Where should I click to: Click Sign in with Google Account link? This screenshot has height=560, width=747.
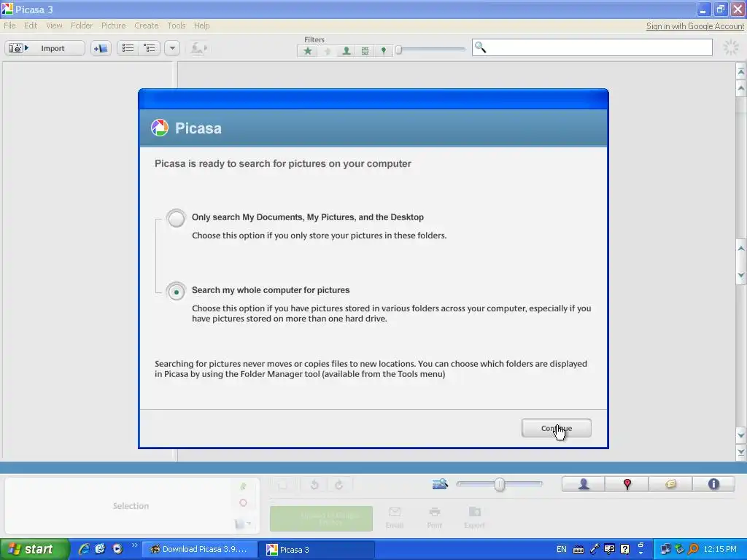pyautogui.click(x=694, y=26)
